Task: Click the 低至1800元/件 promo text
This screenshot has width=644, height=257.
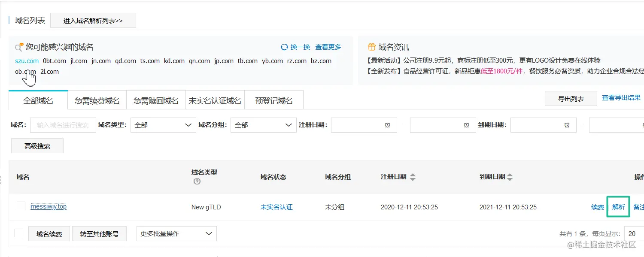Action: point(501,71)
